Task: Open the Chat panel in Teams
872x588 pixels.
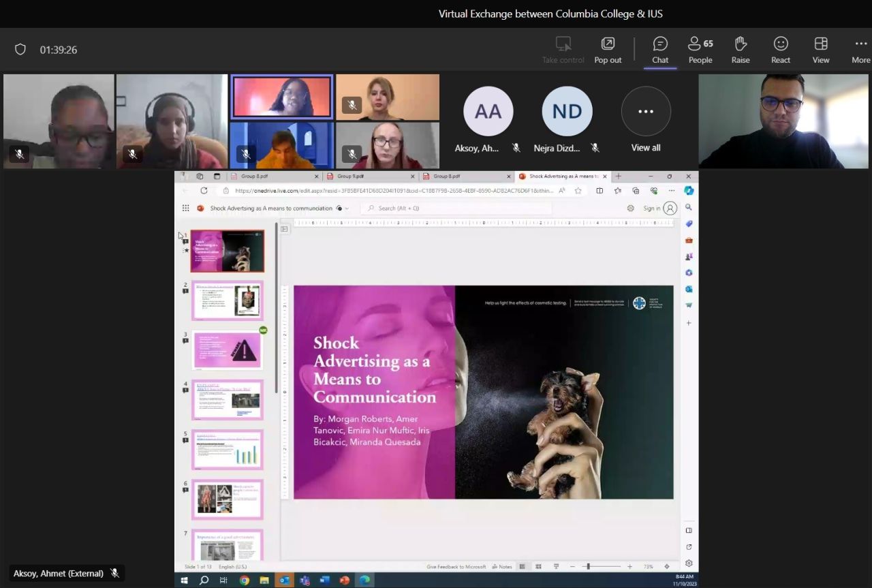Action: click(x=660, y=50)
